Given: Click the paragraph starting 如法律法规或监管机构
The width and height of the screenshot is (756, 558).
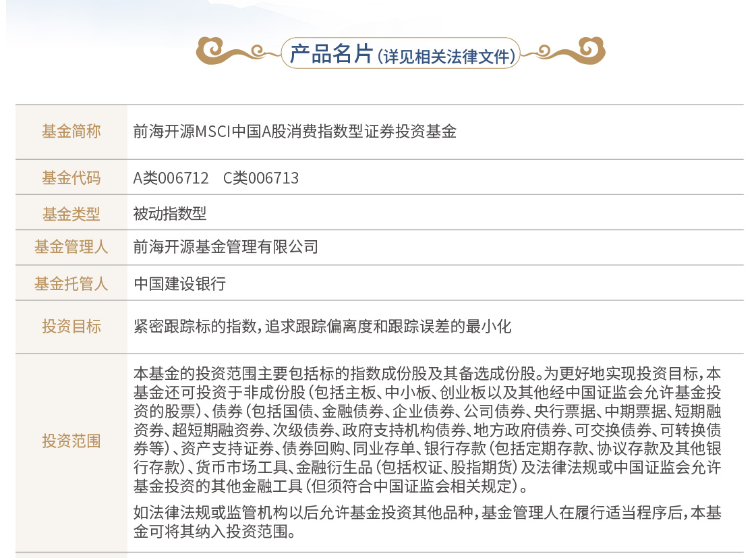Looking at the screenshot, I should 427,522.
